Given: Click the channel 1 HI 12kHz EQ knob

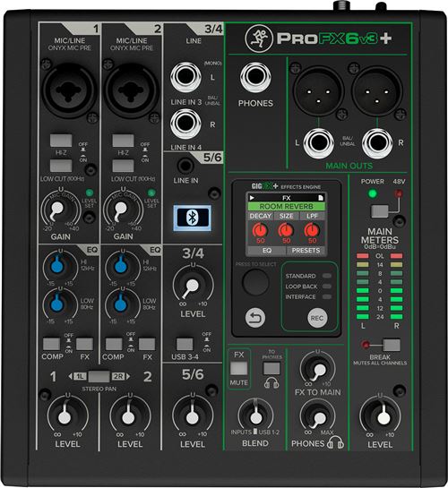Looking at the screenshot, I should pyautogui.click(x=57, y=266).
